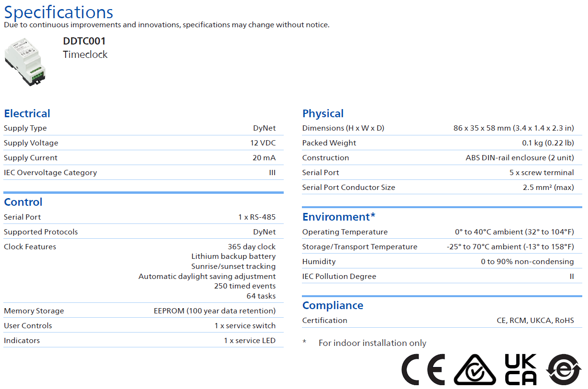Image resolution: width=588 pixels, height=389 pixels.
Task: Click the circular RoHS compliance logo
Action: tap(565, 370)
